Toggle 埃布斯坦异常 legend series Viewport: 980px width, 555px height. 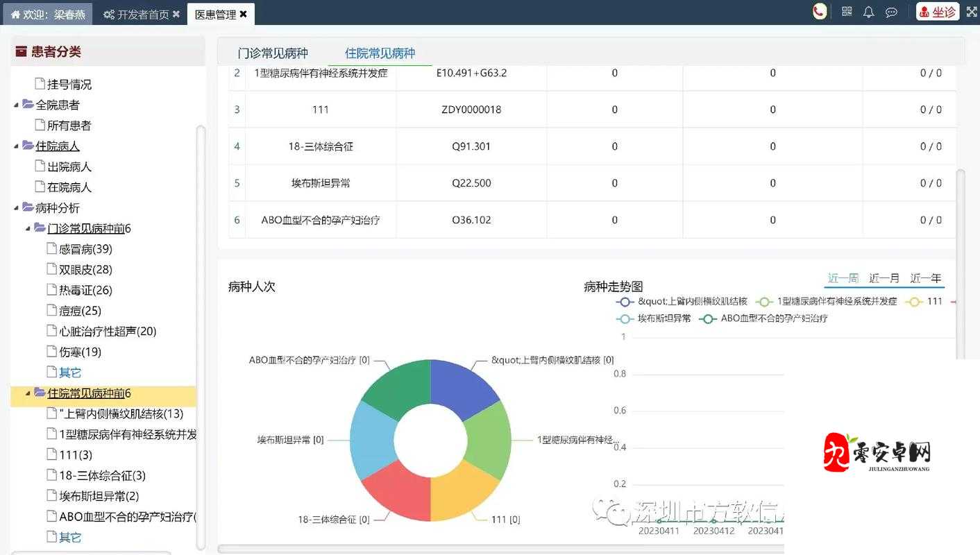point(653,318)
